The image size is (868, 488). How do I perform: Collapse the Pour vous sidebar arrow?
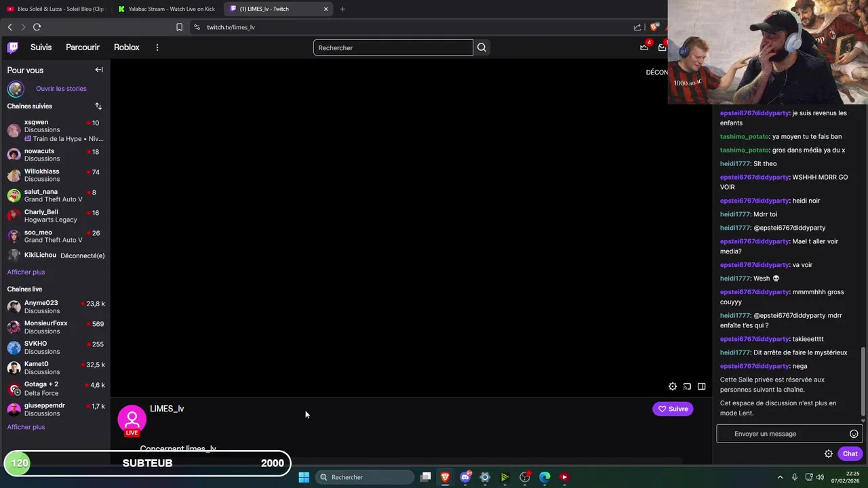[99, 70]
